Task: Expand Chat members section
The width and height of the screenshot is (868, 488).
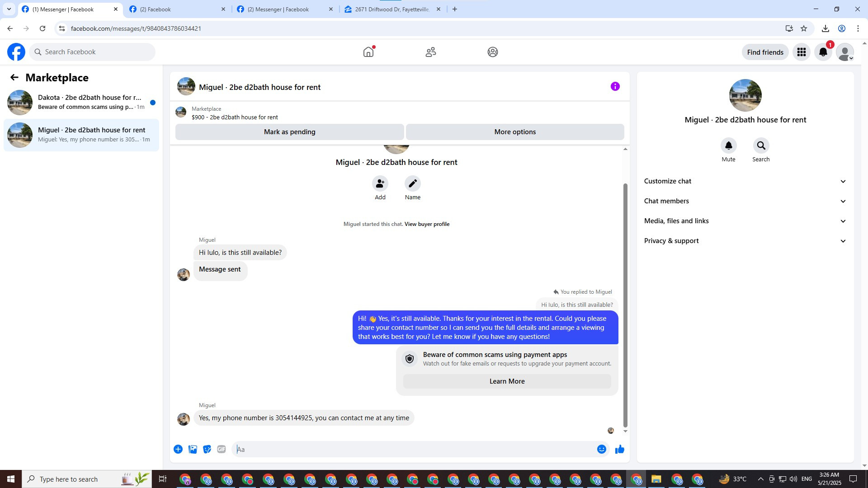Action: pyautogui.click(x=745, y=201)
